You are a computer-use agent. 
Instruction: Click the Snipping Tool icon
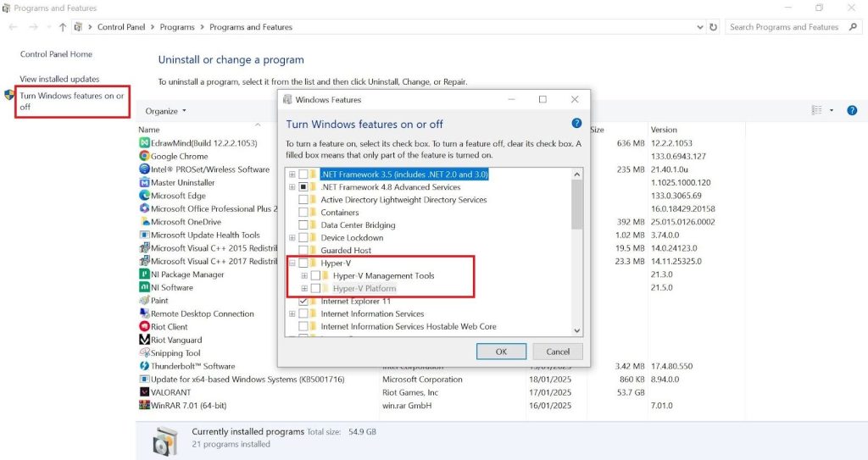[x=144, y=353]
